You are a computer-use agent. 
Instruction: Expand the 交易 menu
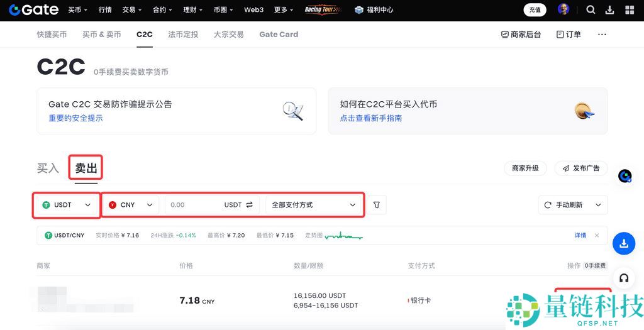[x=131, y=10]
